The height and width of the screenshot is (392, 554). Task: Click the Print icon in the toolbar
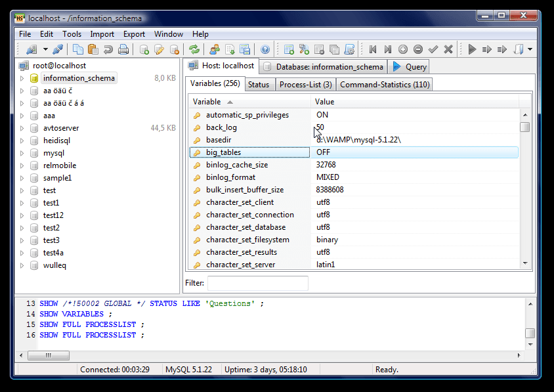[x=124, y=49]
